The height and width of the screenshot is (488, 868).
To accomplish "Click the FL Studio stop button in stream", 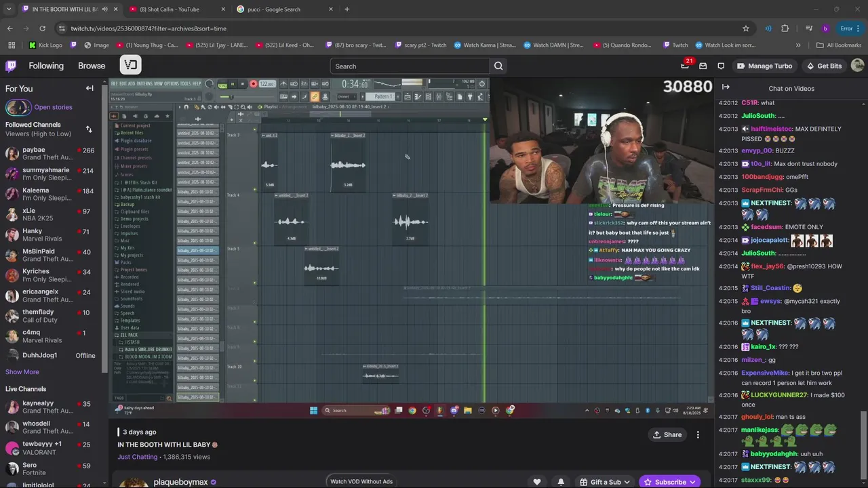I will click(x=243, y=84).
